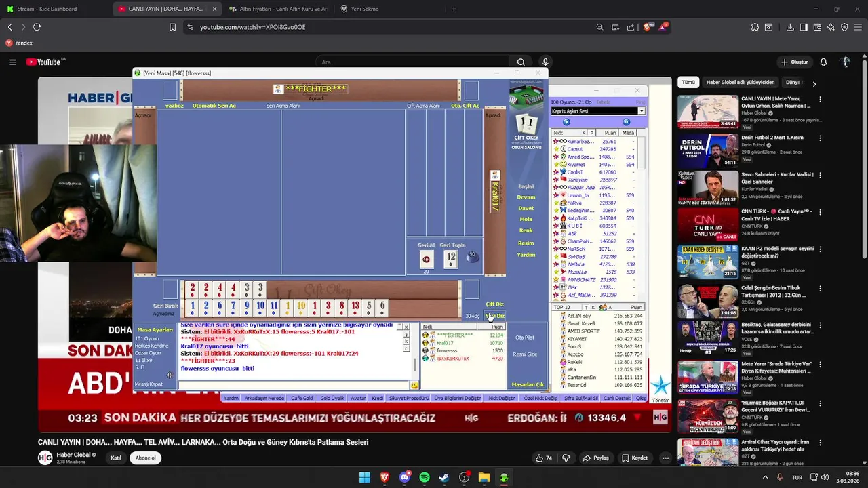Open options for CNN TÜRK live video
The height and width of the screenshot is (488, 868).
pos(820,212)
